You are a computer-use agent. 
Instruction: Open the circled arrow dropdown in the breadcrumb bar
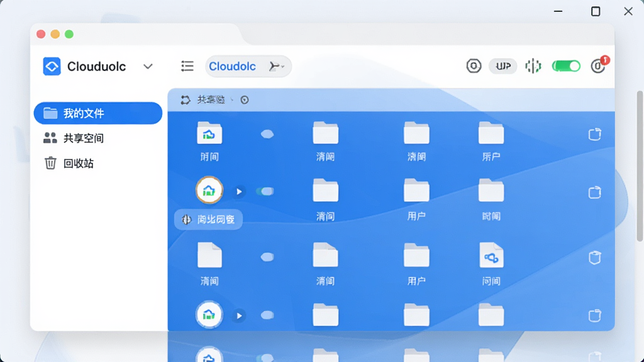coord(245,100)
